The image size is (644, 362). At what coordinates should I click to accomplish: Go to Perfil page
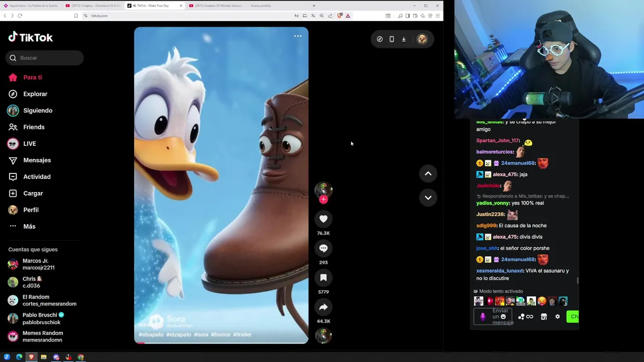coord(23,210)
